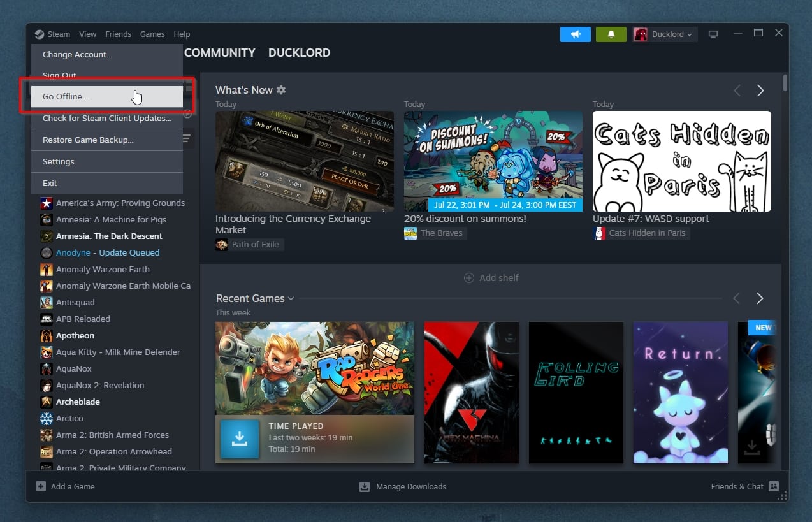Open the Cats Hidden in Paris news image
Viewport: 812px width, 522px height.
coord(682,161)
